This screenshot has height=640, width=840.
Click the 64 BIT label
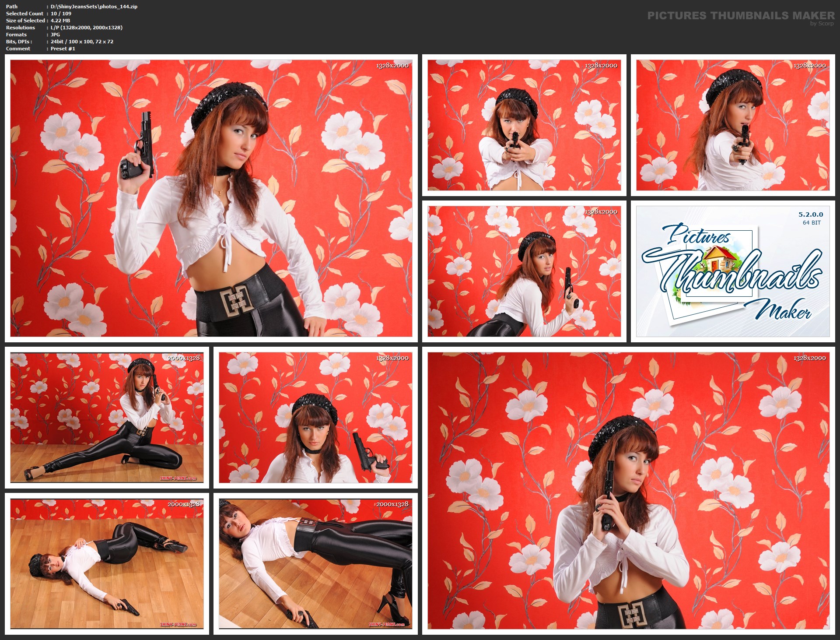coord(812,223)
